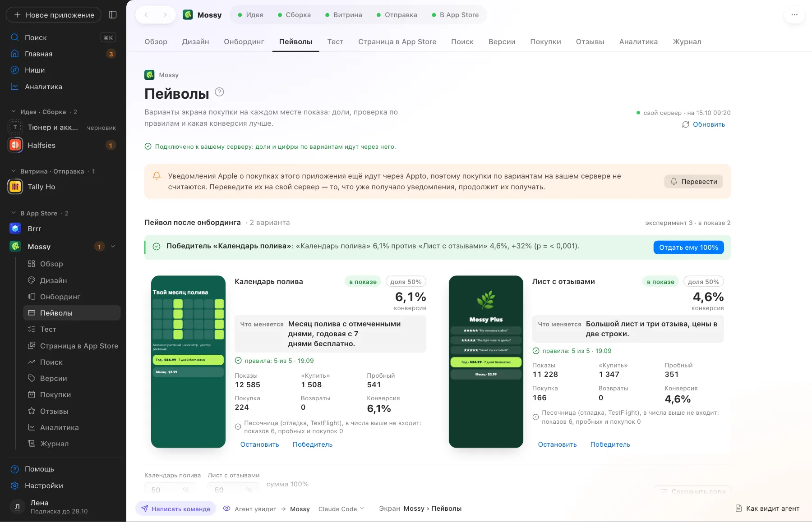The height and width of the screenshot is (522, 812).
Task: Switch to the Страница в App Store tab
Action: coord(397,41)
